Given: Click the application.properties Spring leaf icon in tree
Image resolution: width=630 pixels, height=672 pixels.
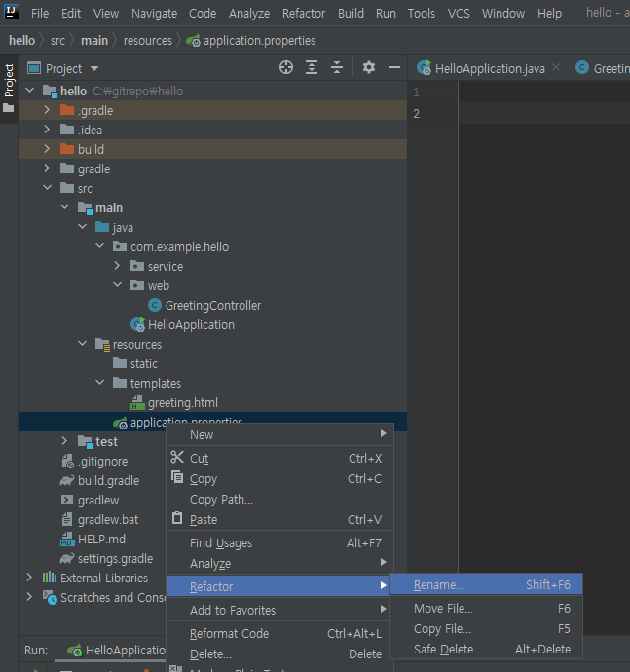Looking at the screenshot, I should pyautogui.click(x=120, y=423).
